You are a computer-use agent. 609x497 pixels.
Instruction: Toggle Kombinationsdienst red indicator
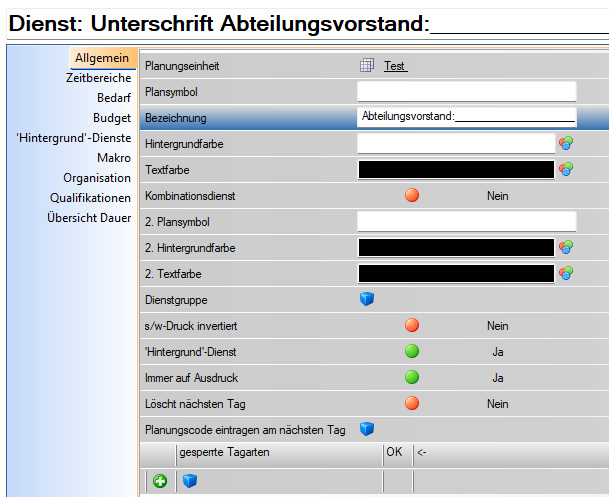pyautogui.click(x=412, y=196)
